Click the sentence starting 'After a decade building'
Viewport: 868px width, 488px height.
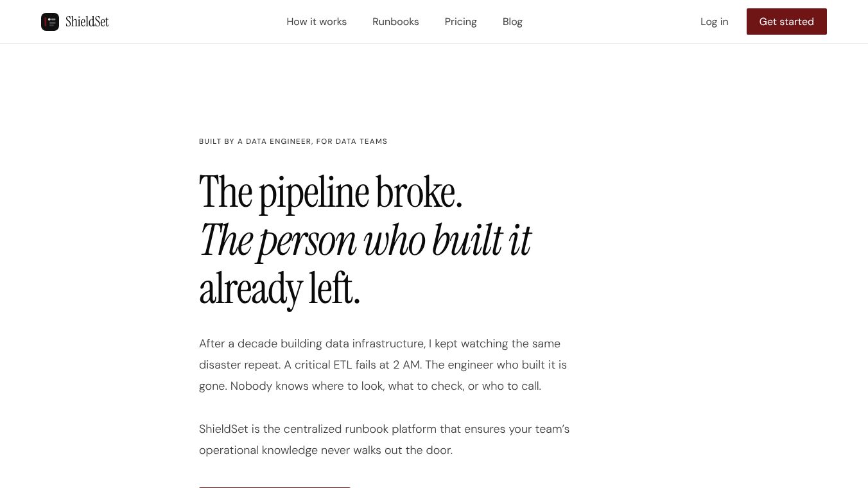379,344
